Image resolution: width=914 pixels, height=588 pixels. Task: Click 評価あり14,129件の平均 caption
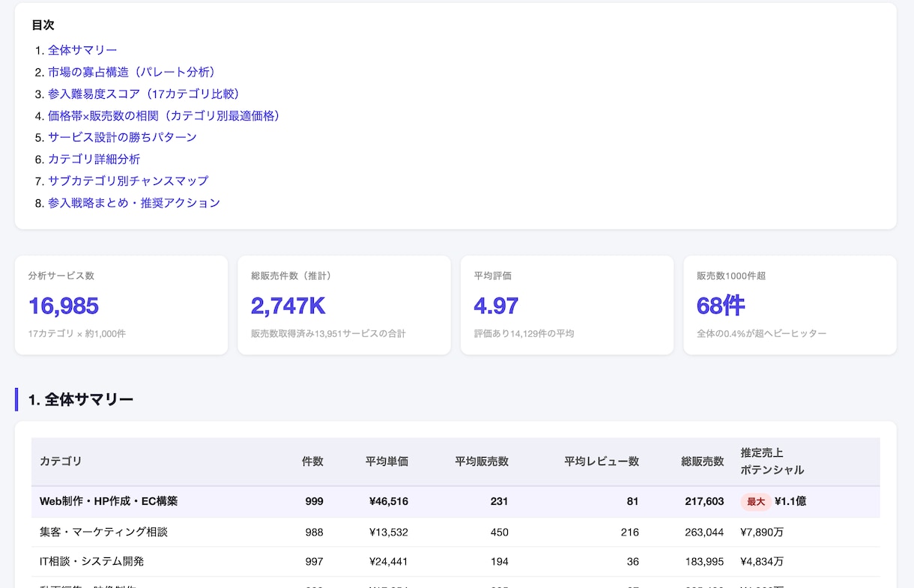coord(524,333)
